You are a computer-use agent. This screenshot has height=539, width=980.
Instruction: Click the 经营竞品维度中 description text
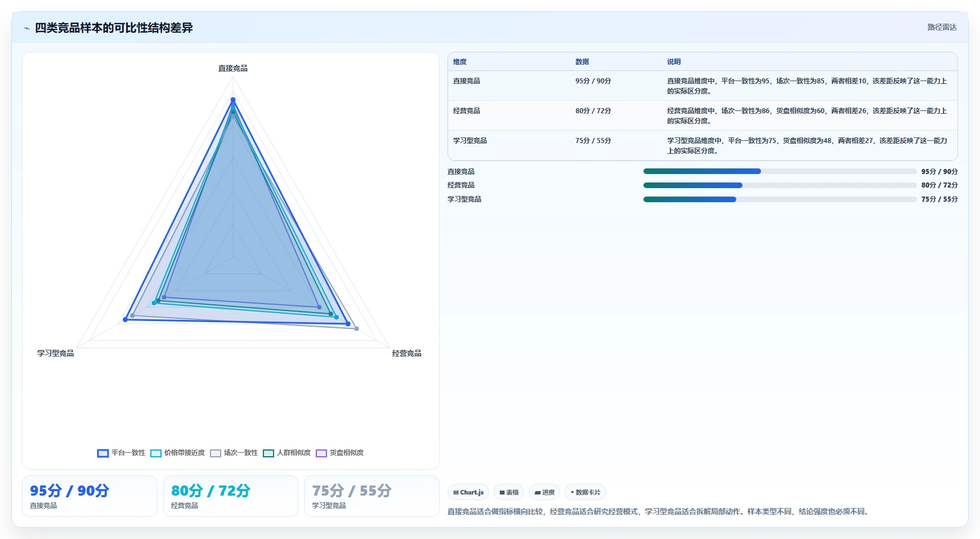coord(807,116)
